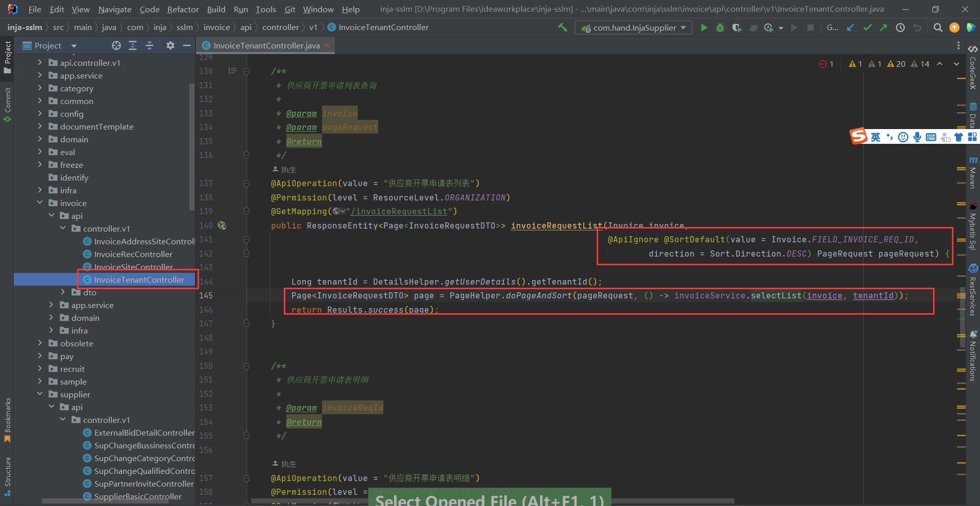This screenshot has height=506, width=980.
Task: Collapse the invoice folder in project tree
Action: (40, 203)
